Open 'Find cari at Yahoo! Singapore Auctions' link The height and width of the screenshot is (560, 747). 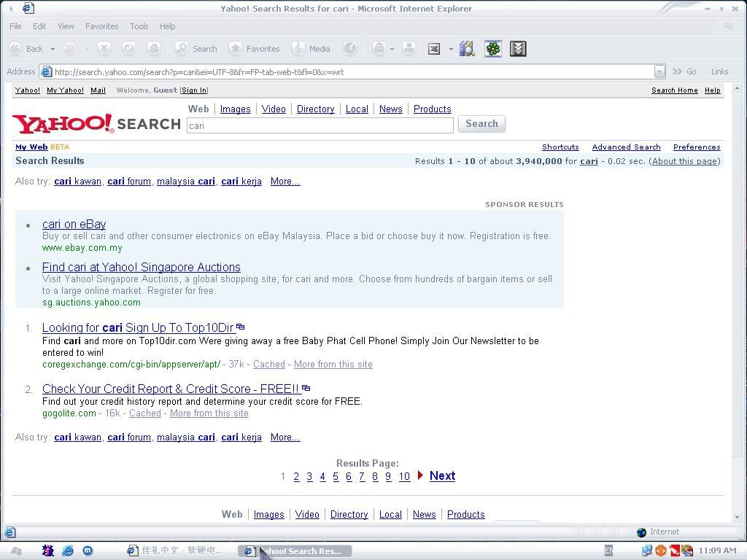141,267
